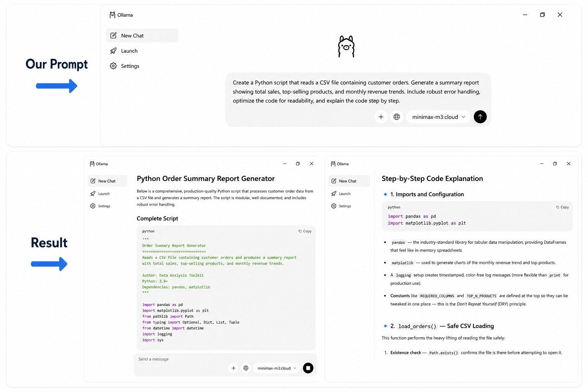The width and height of the screenshot is (588, 392).
Task: Click the Path.exists() inline code text
Action: pyautogui.click(x=443, y=353)
